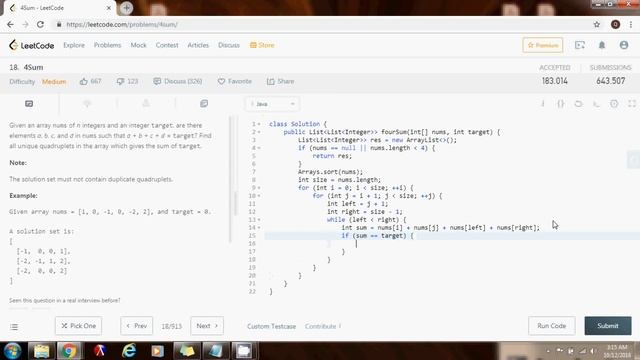Reset code with the revert icon
This screenshot has width=640, height=360.
click(x=578, y=104)
